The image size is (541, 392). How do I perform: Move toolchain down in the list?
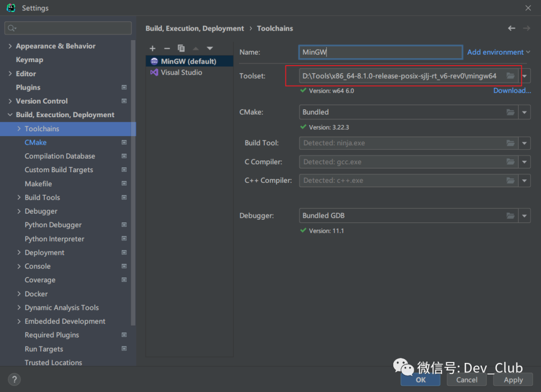pos(210,49)
